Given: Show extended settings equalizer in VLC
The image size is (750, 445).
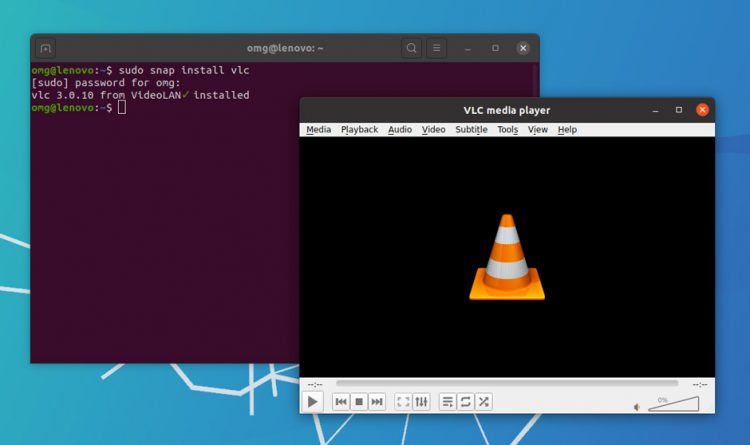Looking at the screenshot, I should pyautogui.click(x=421, y=401).
